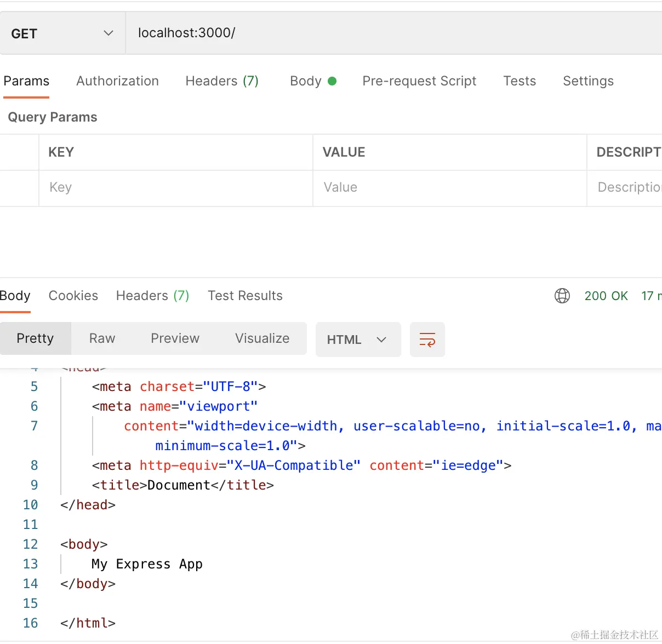Click the meta name viewport line

pyautogui.click(x=175, y=406)
